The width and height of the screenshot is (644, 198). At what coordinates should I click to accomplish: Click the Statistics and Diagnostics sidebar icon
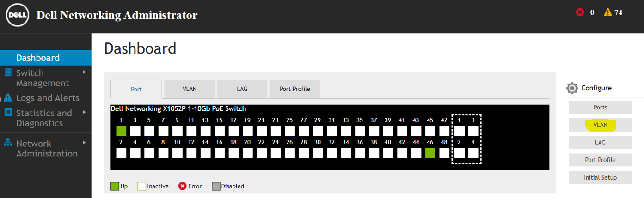pyautogui.click(x=7, y=113)
